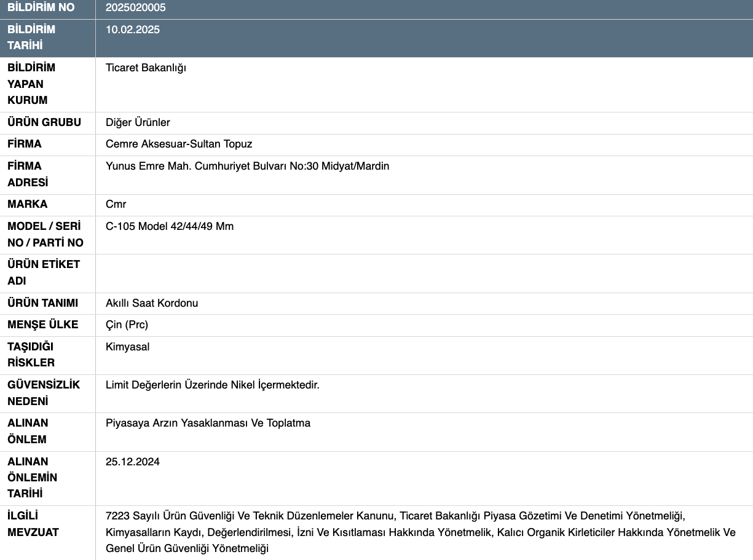Click Ticaret Bakanlığı institution value
This screenshot has width=753, height=560.
[x=146, y=68]
